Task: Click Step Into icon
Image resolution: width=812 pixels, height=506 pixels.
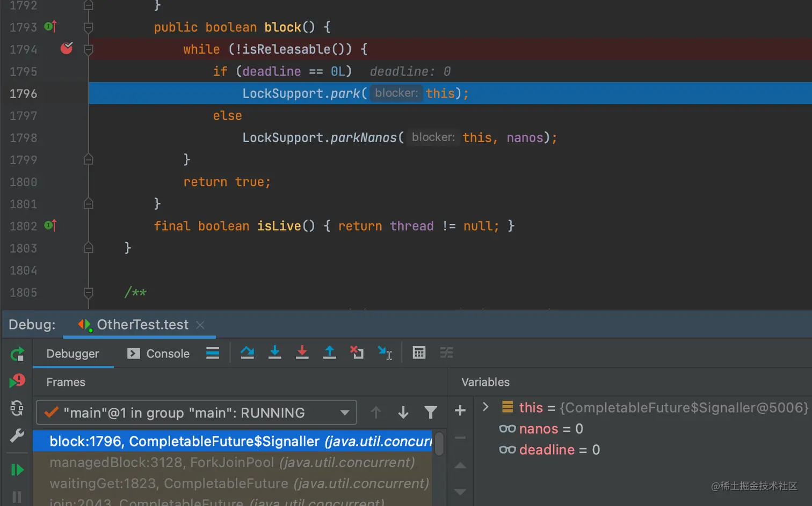Action: (x=275, y=353)
